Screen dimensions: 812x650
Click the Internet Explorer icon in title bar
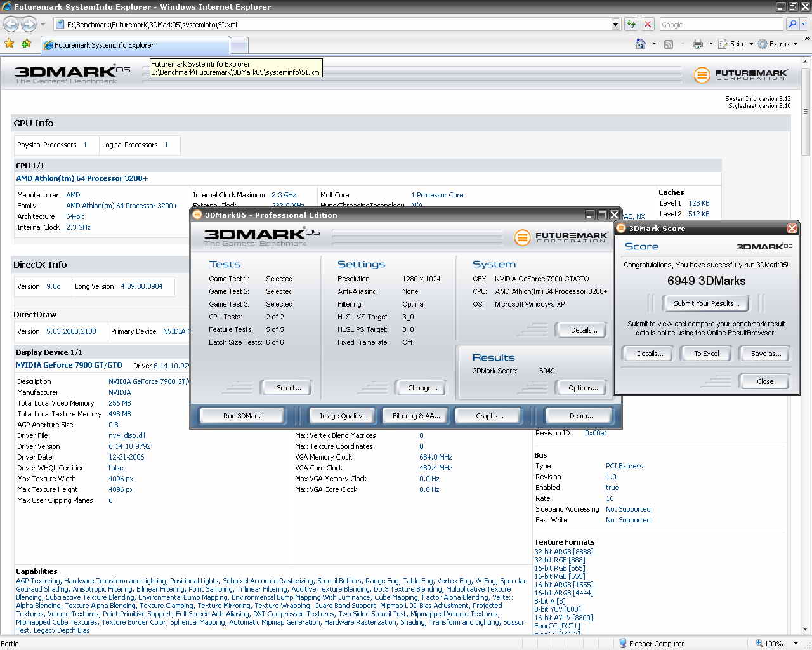7,7
